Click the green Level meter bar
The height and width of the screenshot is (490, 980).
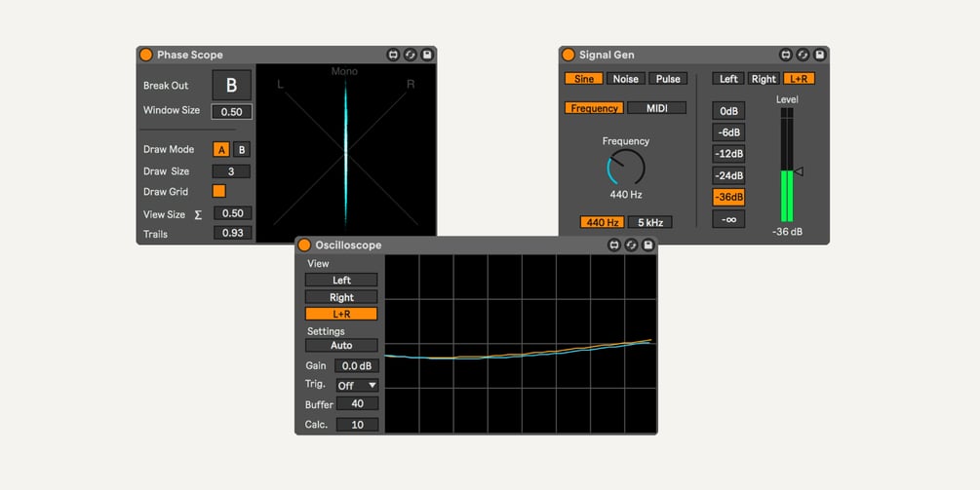[787, 196]
